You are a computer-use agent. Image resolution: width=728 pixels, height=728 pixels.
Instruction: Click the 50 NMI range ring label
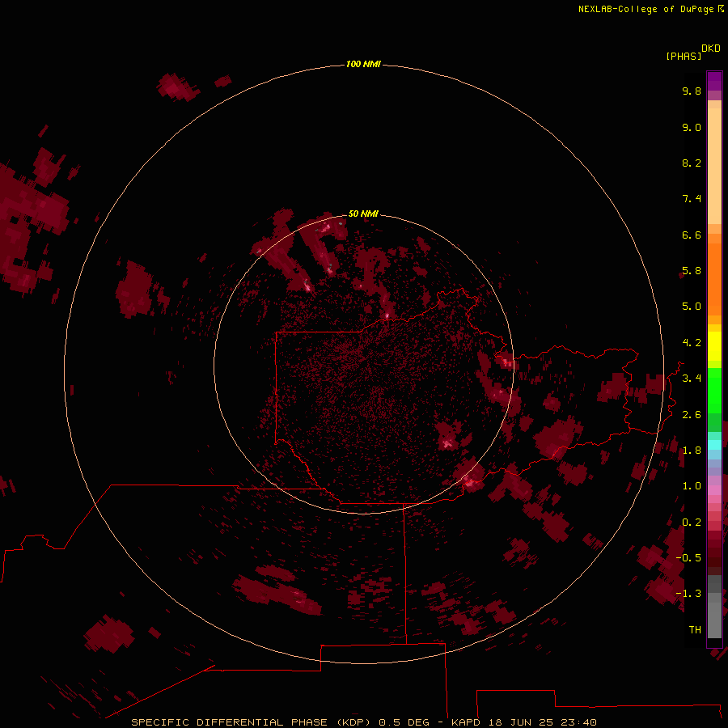click(x=363, y=214)
